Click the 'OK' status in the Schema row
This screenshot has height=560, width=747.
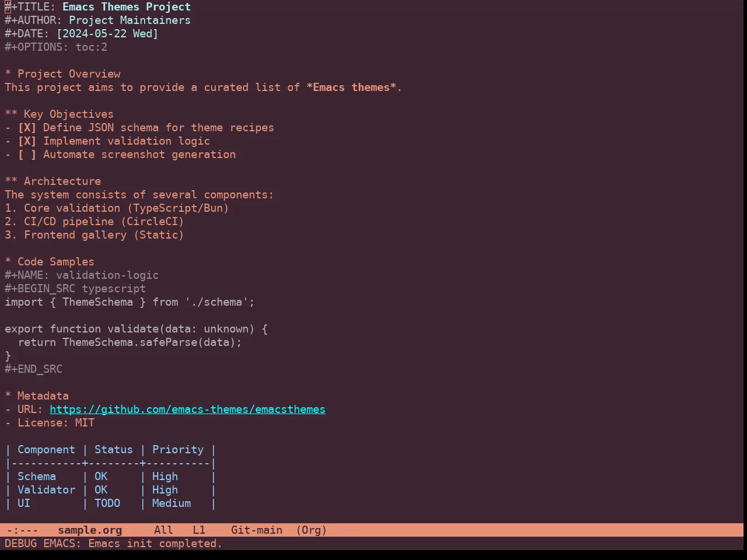click(x=101, y=477)
